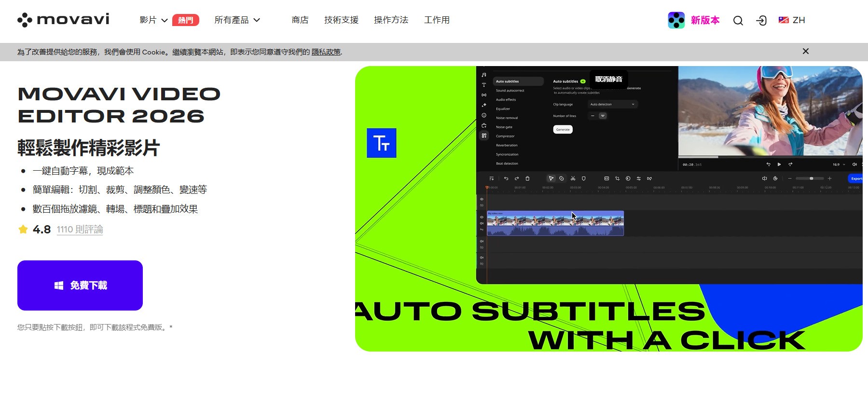Select Equalizer in the tools list
Screen dimensions: 868x393
pos(503,109)
